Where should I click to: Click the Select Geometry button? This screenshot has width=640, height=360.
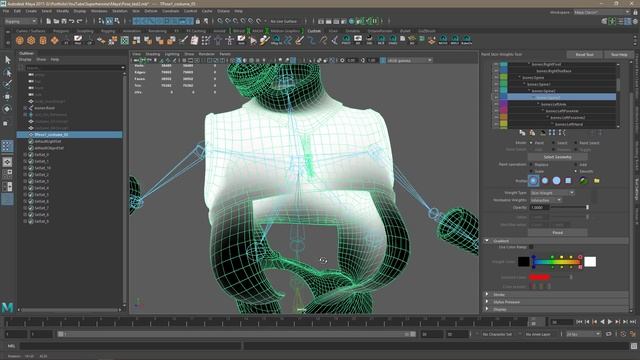point(558,157)
